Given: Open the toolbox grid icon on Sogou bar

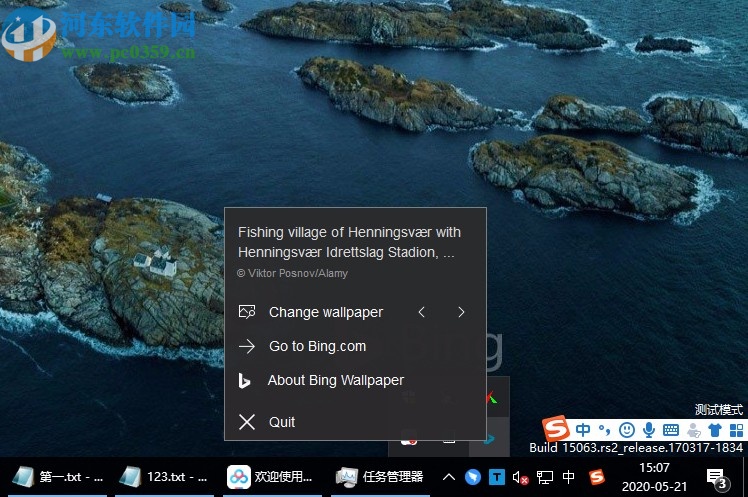Looking at the screenshot, I should pos(736,430).
